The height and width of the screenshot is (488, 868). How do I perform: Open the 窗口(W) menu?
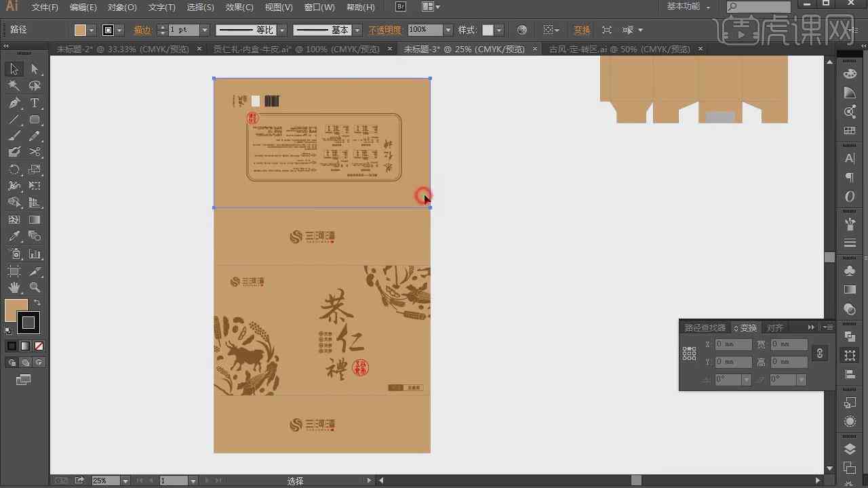[x=319, y=7]
